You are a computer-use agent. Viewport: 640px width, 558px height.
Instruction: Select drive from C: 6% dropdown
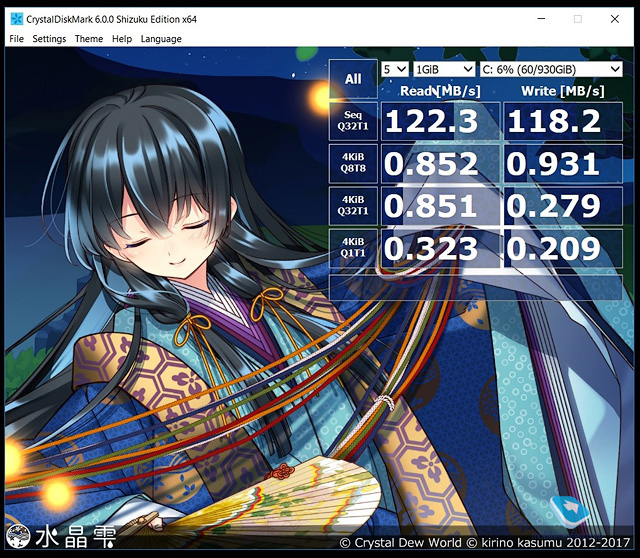tap(551, 69)
